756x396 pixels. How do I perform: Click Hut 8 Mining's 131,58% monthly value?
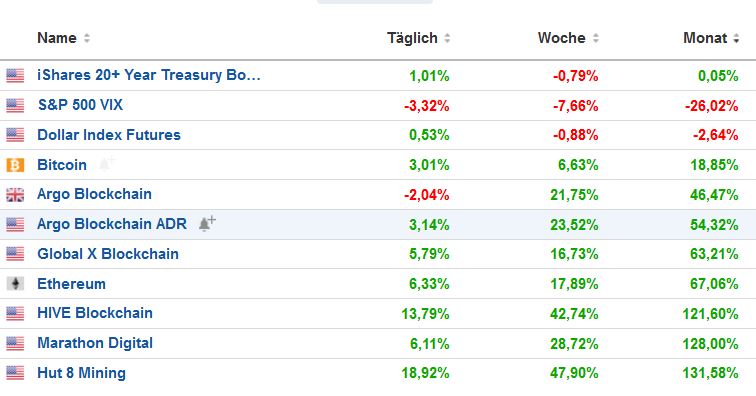coord(710,373)
